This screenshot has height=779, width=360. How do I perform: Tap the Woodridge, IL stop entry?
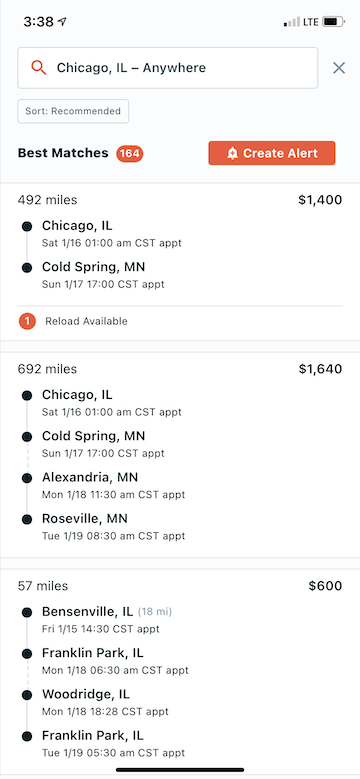coord(105,702)
